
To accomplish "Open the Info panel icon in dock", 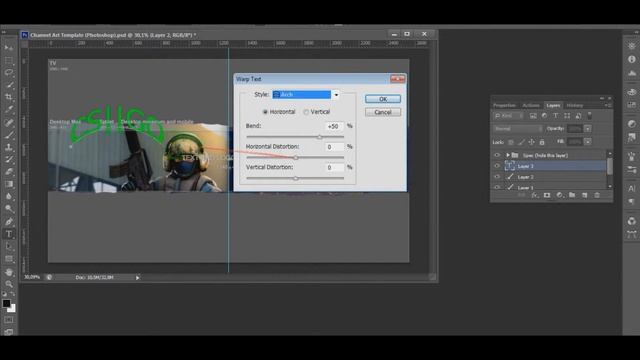I will coord(632,60).
